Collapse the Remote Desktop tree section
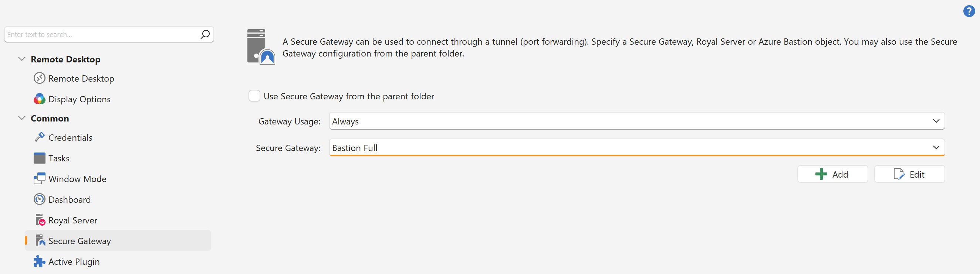This screenshot has height=274, width=980. [x=22, y=59]
